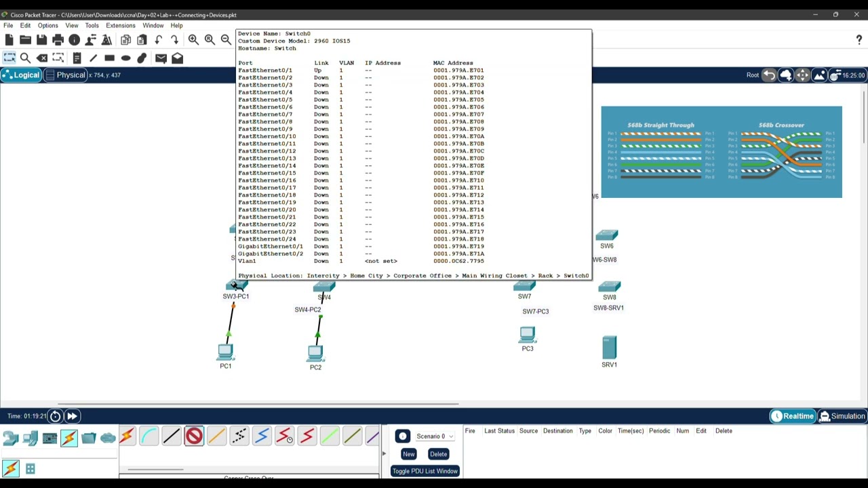Image resolution: width=868 pixels, height=488 pixels.
Task: Place a note on the workspace
Action: [77, 58]
